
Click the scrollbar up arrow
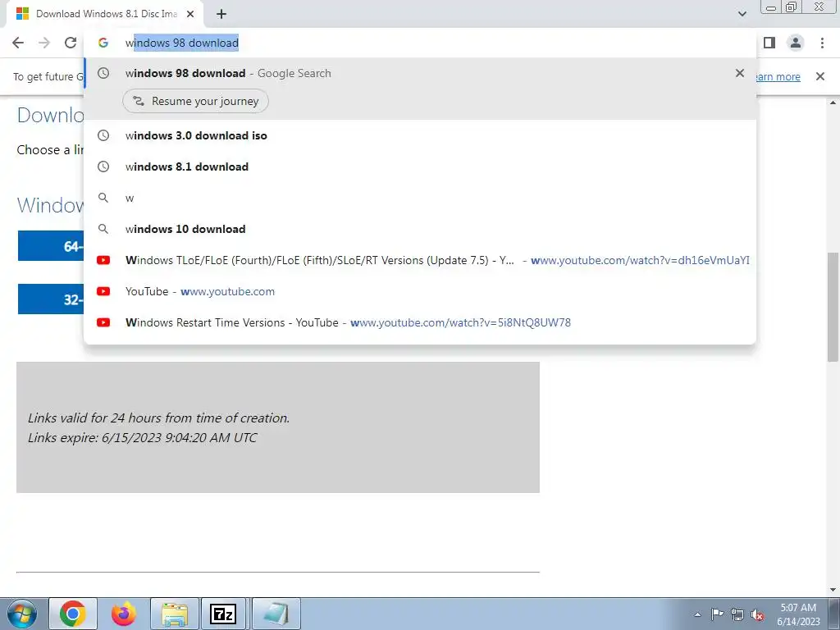833,103
